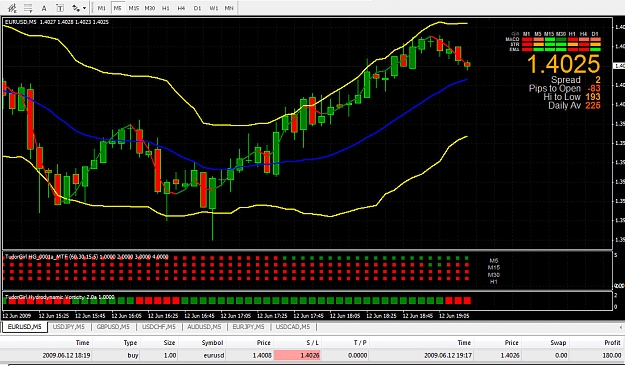Open the USDCHF,M5 chart tab
This screenshot has height=366, width=625.
(159, 327)
